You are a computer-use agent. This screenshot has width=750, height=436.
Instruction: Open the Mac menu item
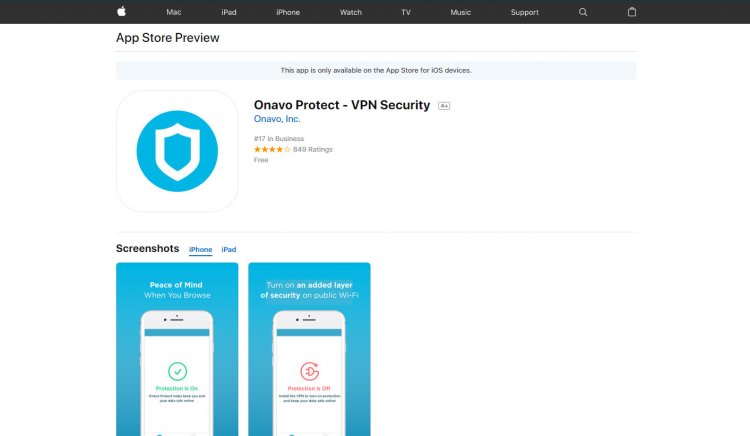click(x=174, y=12)
